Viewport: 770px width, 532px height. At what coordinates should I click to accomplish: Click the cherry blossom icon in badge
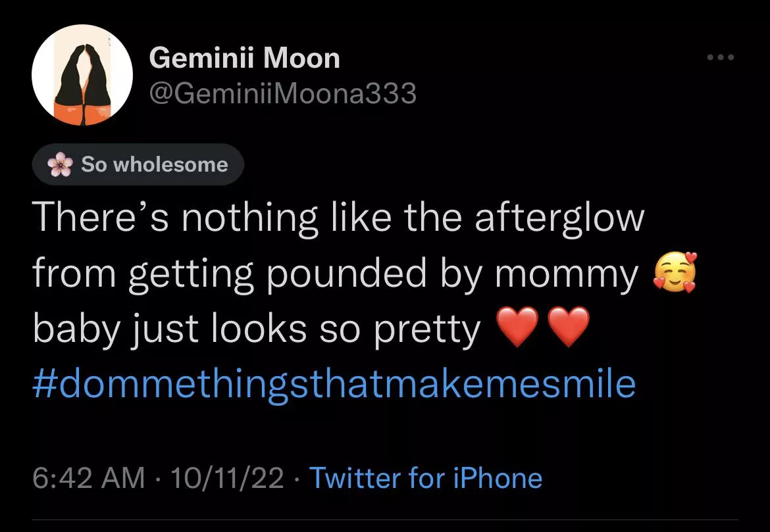[x=61, y=164]
